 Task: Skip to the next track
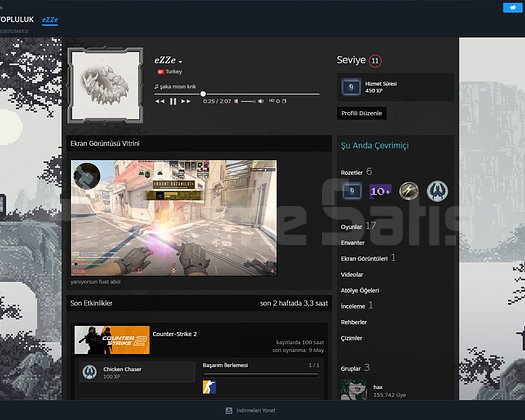coord(186,101)
